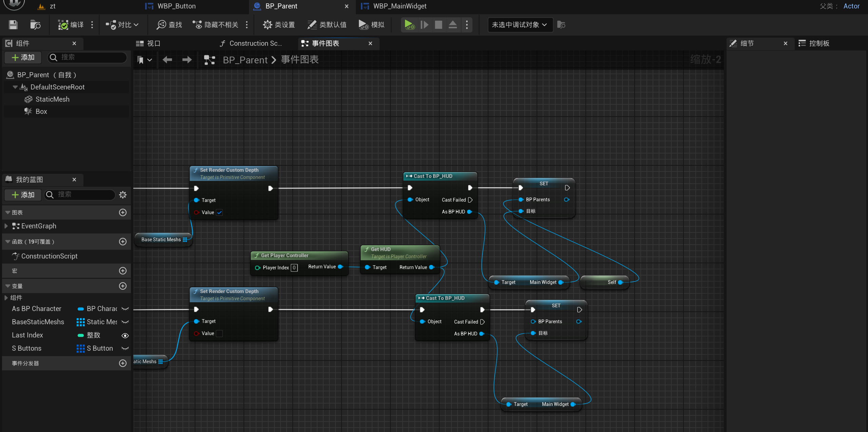Open Class Settings

(x=279, y=25)
